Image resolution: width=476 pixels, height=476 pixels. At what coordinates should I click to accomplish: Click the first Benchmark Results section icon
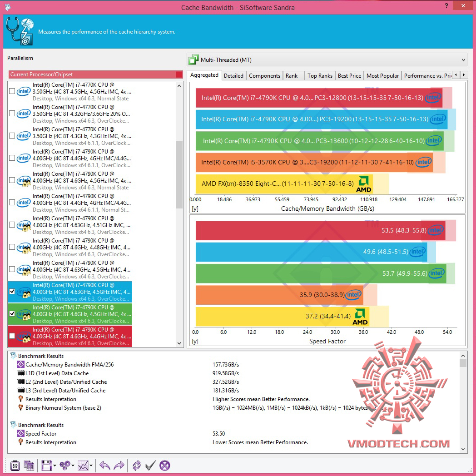click(13, 356)
